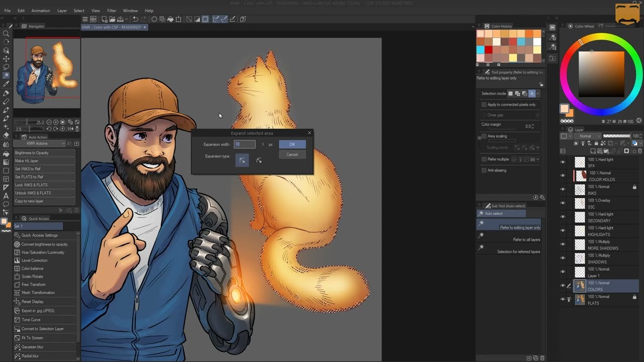The height and width of the screenshot is (362, 644).
Task: Flip horizontal in Navigator panel
Action: [x=71, y=129]
